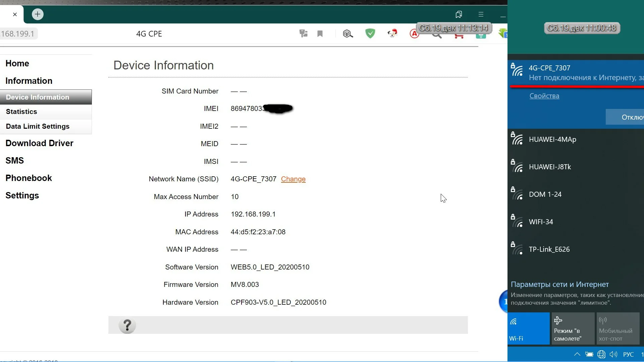644x362 pixels.
Task: Select HUAWEI-4MAp Wi-Fi network
Action: point(552,139)
